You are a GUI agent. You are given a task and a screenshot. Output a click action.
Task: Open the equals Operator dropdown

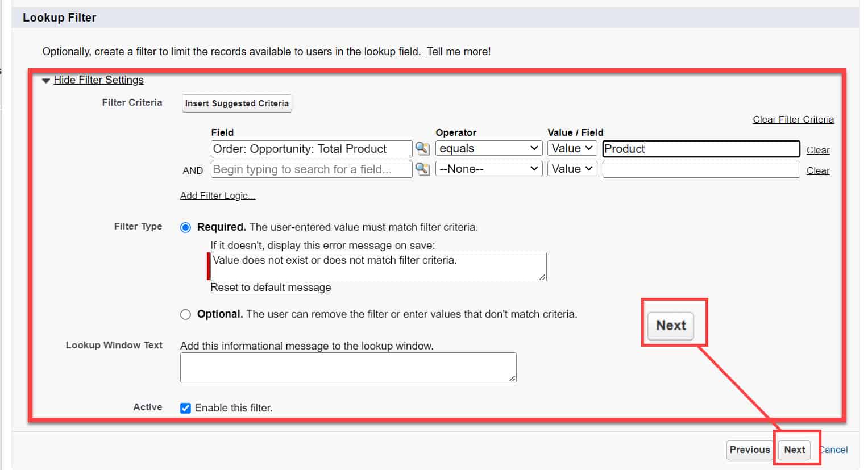(488, 148)
